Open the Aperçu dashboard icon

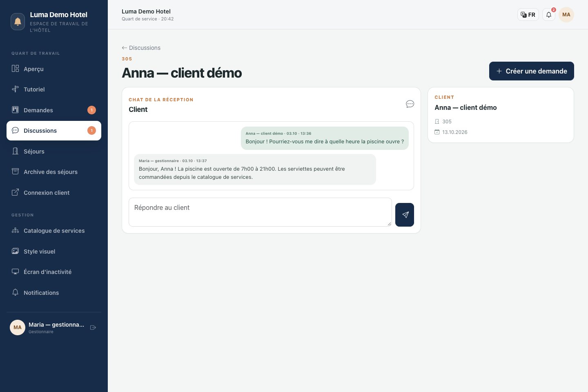point(15,69)
